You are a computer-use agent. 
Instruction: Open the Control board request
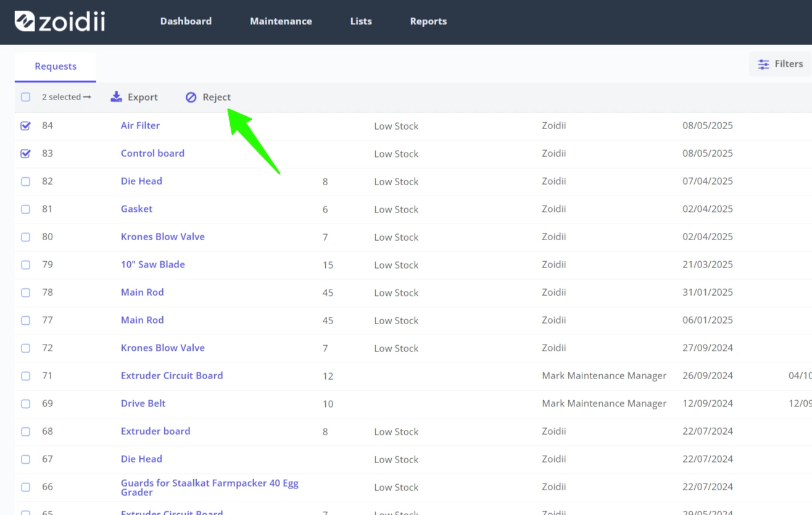point(152,153)
